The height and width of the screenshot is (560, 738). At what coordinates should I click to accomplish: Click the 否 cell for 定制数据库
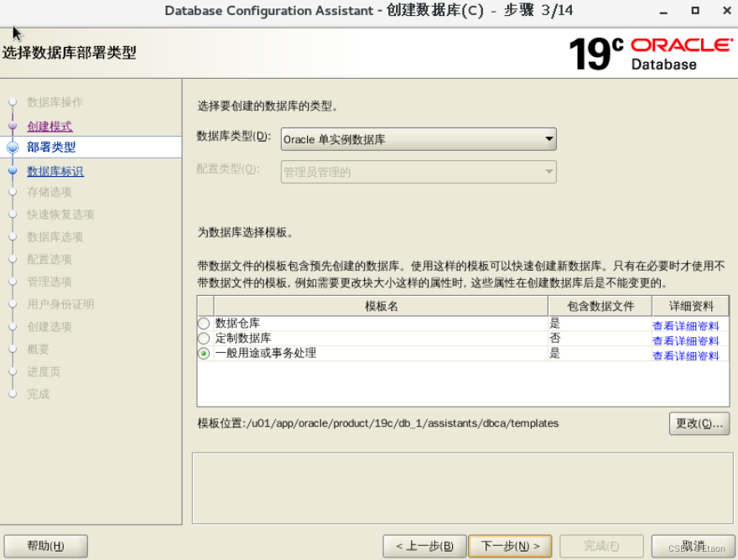[600, 339]
